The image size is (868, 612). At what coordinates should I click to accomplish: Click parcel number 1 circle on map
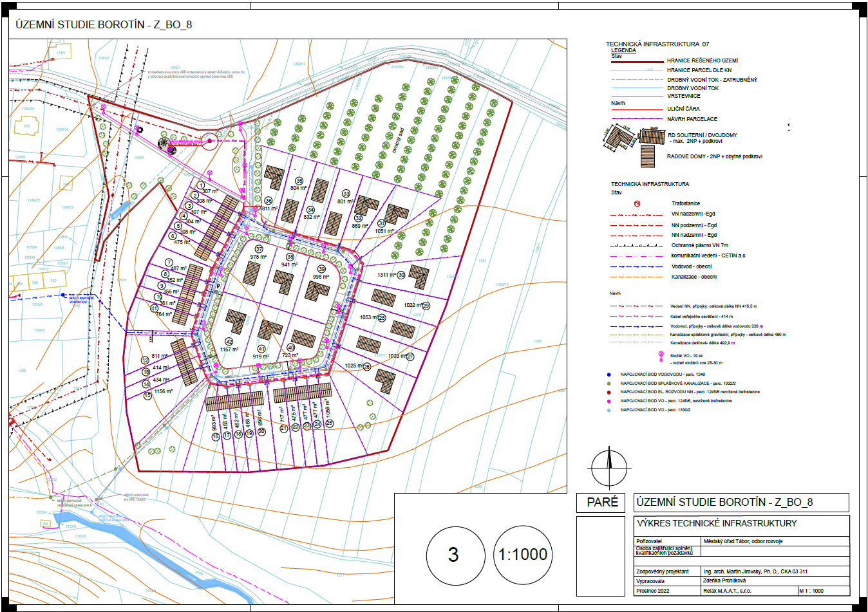[201, 185]
